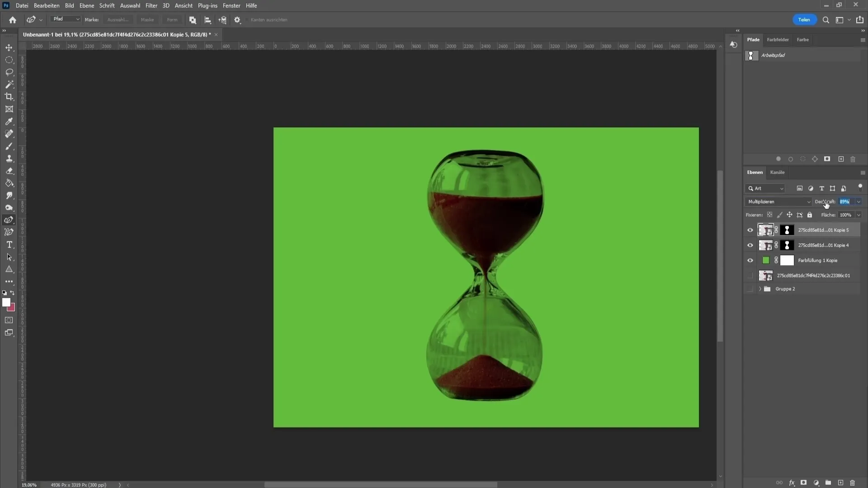Open path alignment icon in options bar
The height and width of the screenshot is (488, 868).
pyautogui.click(x=208, y=20)
